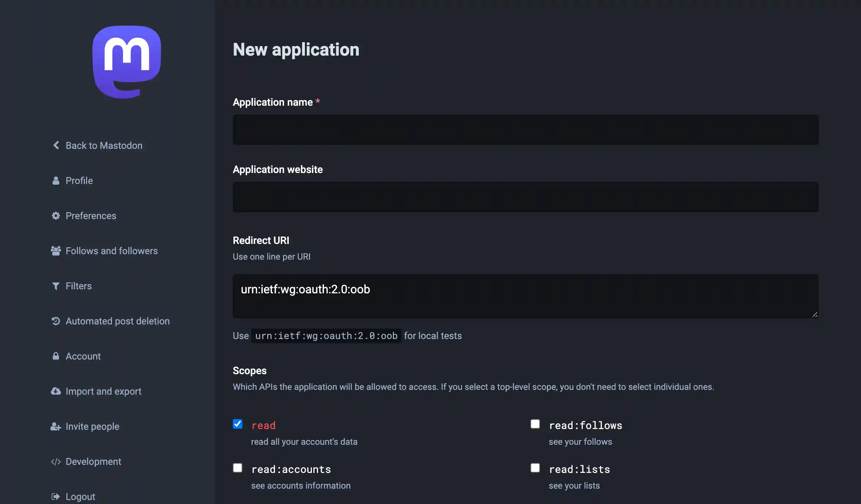Select the Profile person icon in sidebar
This screenshot has width=861, height=504.
click(56, 180)
